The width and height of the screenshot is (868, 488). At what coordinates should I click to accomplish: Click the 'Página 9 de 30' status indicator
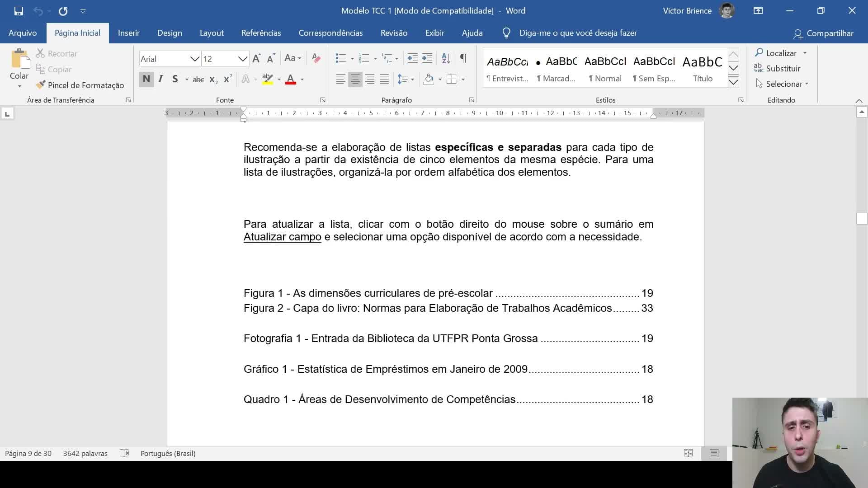28,453
